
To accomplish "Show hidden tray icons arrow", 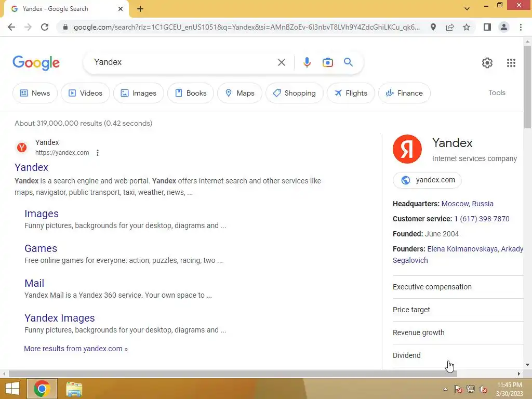I will (445, 389).
